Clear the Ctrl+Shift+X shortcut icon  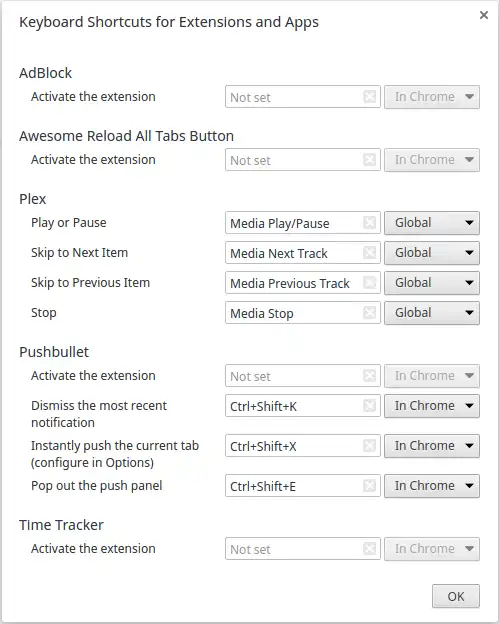coord(370,446)
